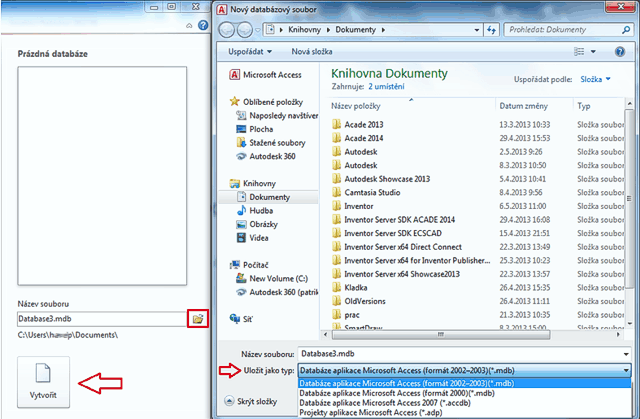
Task: Click the horizontal scrollbar in file list
Action: [441, 334]
